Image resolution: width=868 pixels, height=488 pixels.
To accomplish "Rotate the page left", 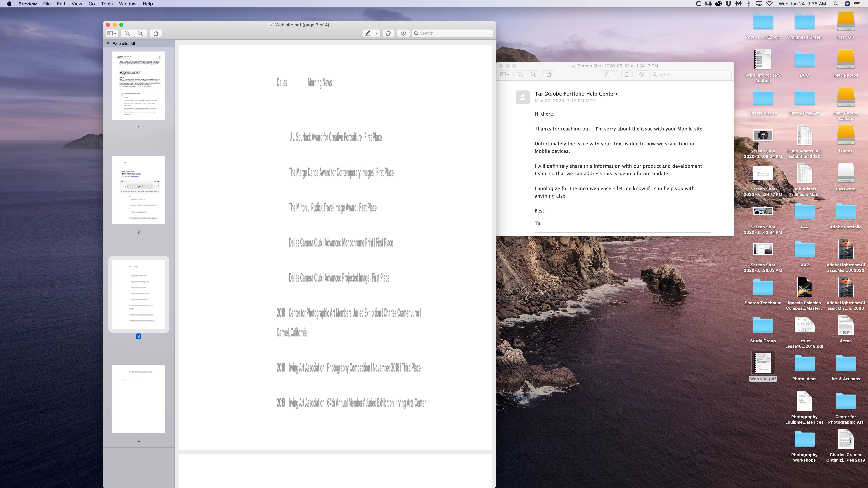I will (x=389, y=33).
